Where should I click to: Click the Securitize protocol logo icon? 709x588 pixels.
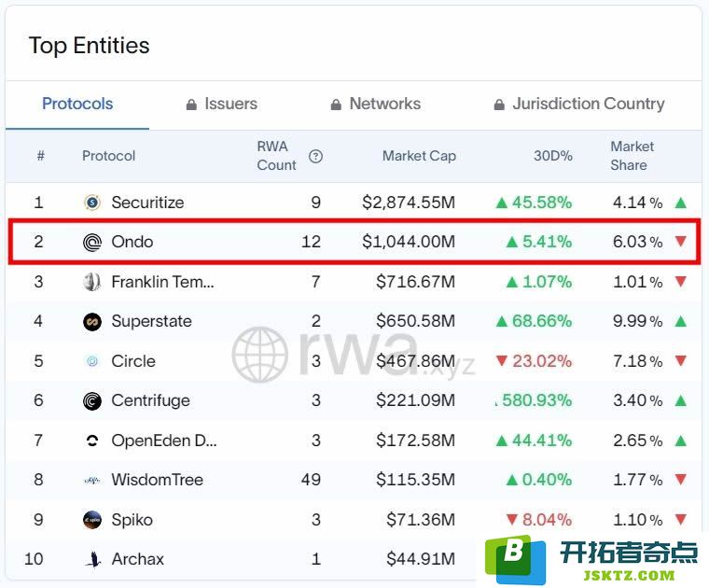coord(92,203)
